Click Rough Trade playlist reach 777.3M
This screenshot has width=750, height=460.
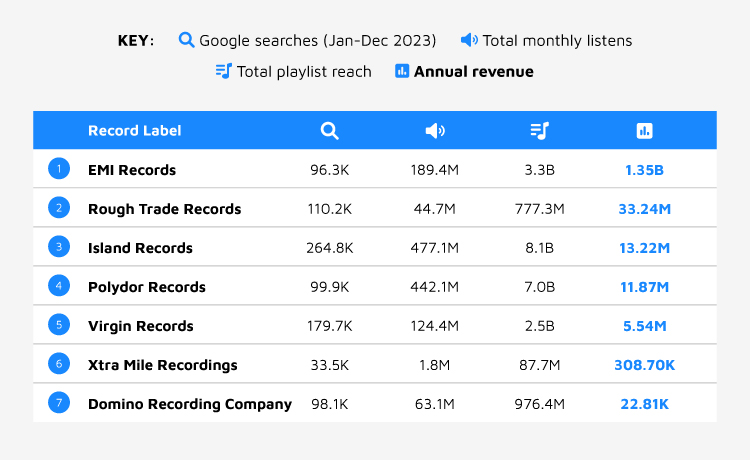[540, 209]
